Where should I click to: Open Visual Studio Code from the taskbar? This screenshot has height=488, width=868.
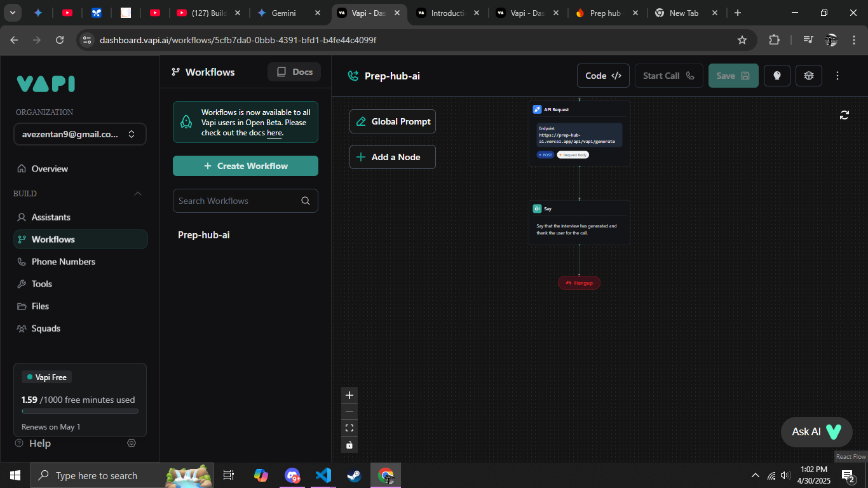click(323, 475)
